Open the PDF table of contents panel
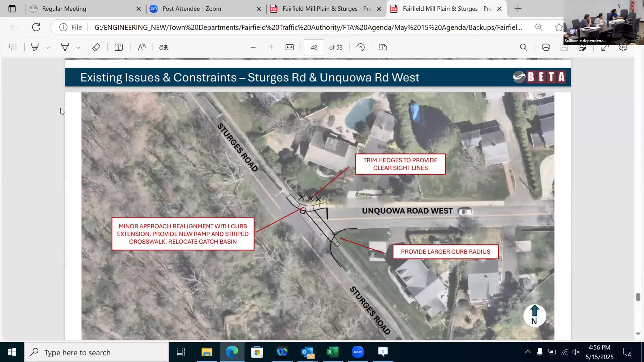 [x=13, y=47]
